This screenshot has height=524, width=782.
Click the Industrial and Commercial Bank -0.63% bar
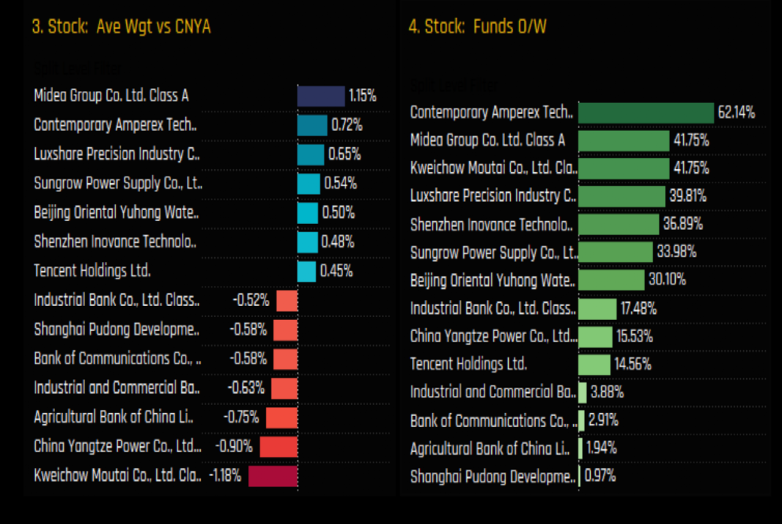click(285, 387)
